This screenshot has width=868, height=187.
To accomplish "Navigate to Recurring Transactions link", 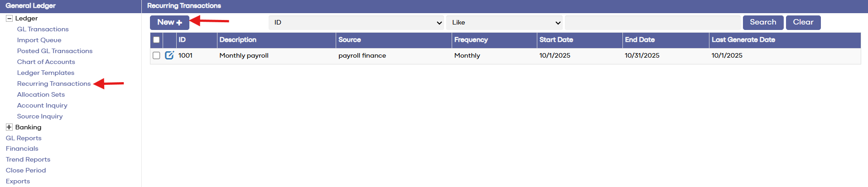I will pos(54,84).
